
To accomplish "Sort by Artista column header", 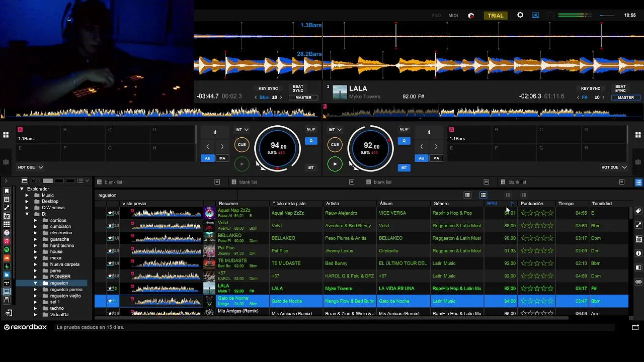I will 350,204.
